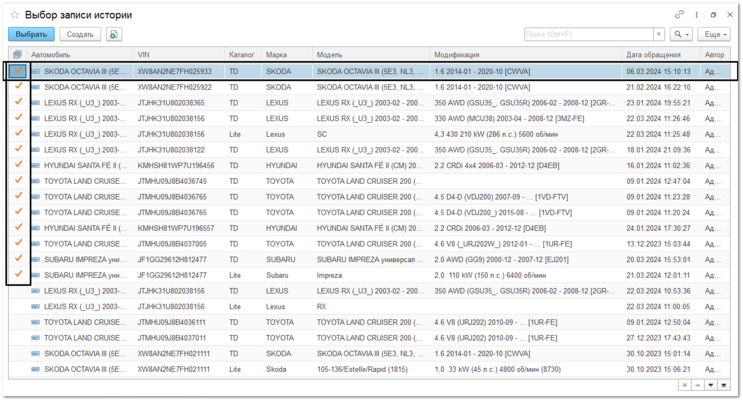
Task: Select VIN cell KMHSH81WP7U196557
Action: pyautogui.click(x=176, y=228)
